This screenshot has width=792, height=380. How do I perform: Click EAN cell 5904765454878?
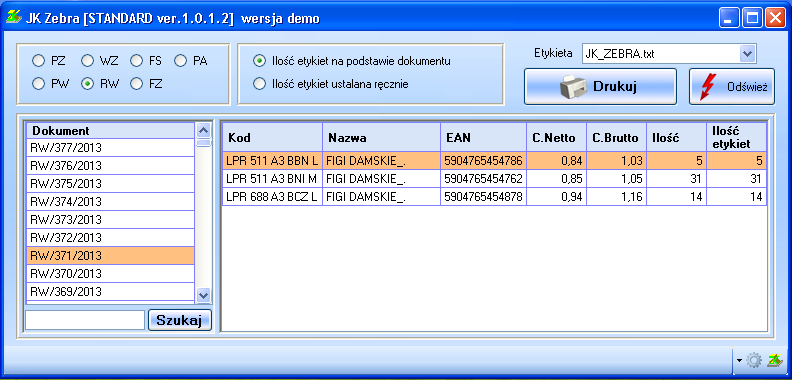click(483, 197)
